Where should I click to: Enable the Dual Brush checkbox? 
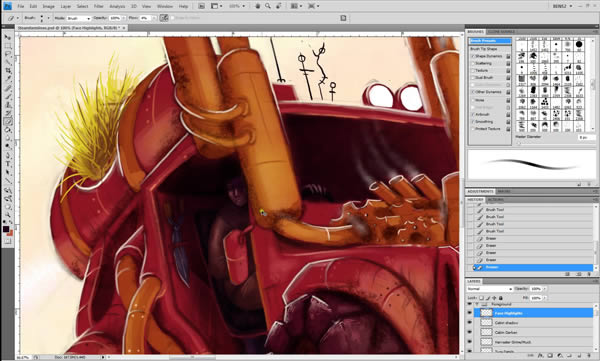click(473, 78)
